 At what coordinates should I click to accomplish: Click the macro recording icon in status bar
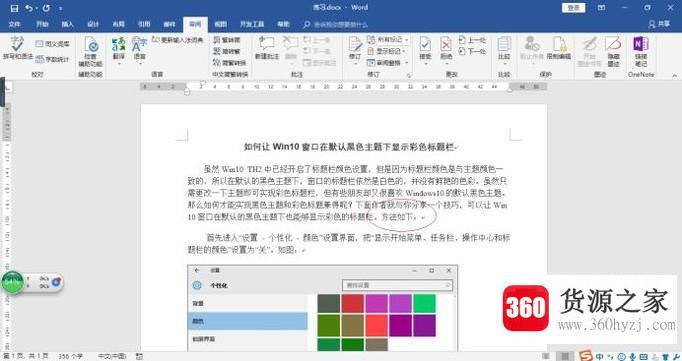click(139, 356)
